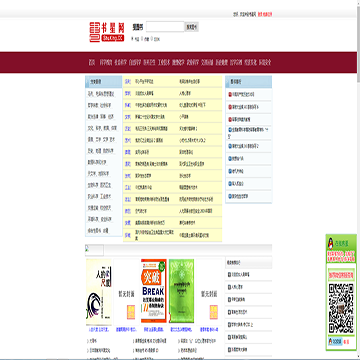Click the 书星网 site logo

[x=107, y=32]
